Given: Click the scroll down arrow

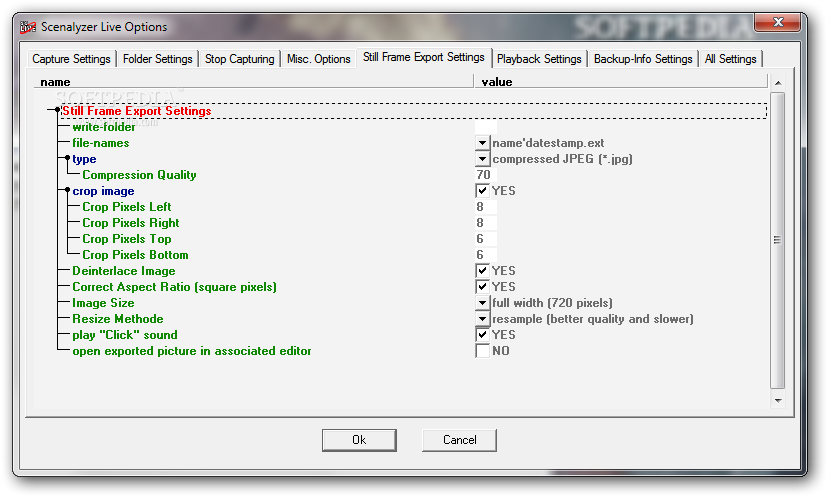Looking at the screenshot, I should pyautogui.click(x=778, y=400).
